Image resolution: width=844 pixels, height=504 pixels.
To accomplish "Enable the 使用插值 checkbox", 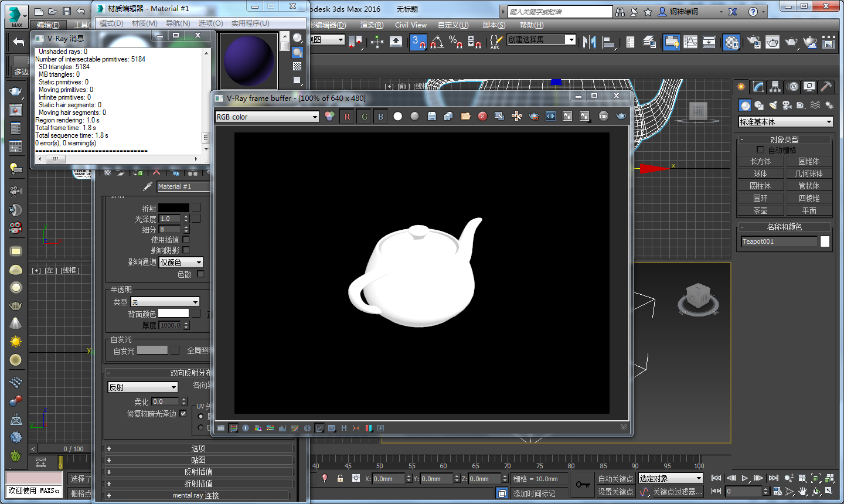I will 186,240.
